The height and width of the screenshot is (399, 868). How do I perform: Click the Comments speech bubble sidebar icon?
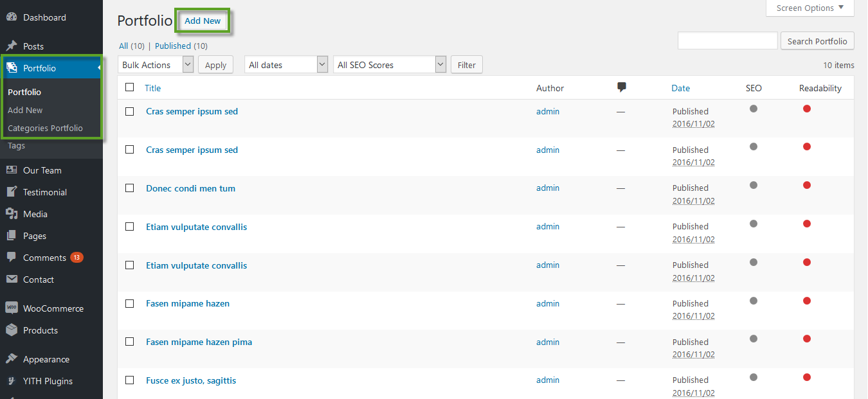coord(11,257)
